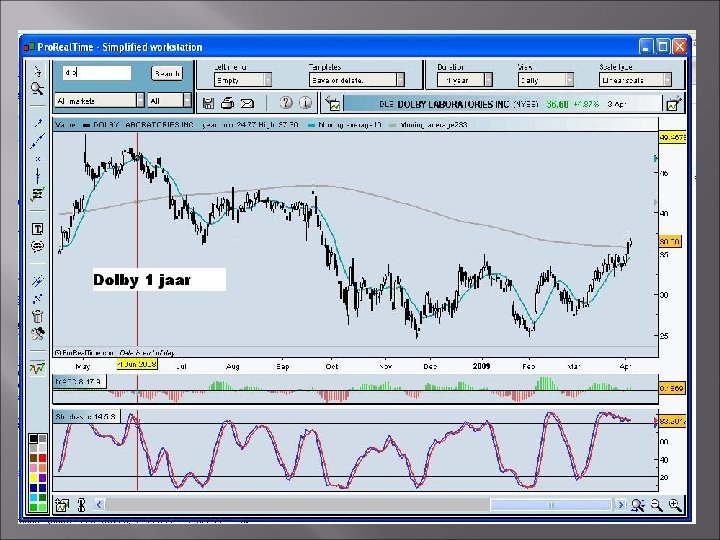The image size is (720, 540).
Task: Choose the parallel lines drawing tool
Action: 38,281
